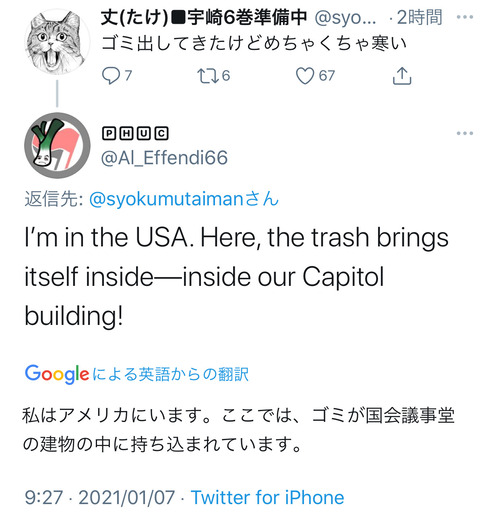Image resolution: width=500 pixels, height=519 pixels.
Task: Open the Twitter for iPhone source link
Action: (267, 498)
